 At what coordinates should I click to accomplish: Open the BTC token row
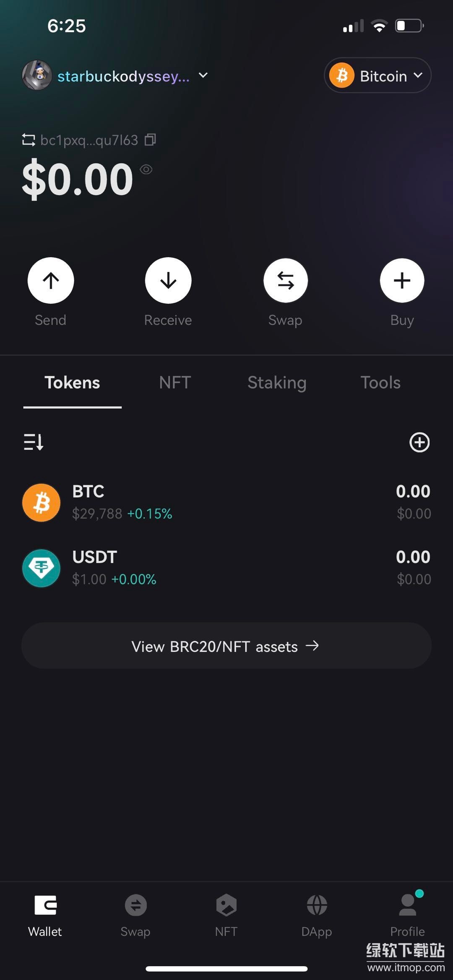coord(226,503)
